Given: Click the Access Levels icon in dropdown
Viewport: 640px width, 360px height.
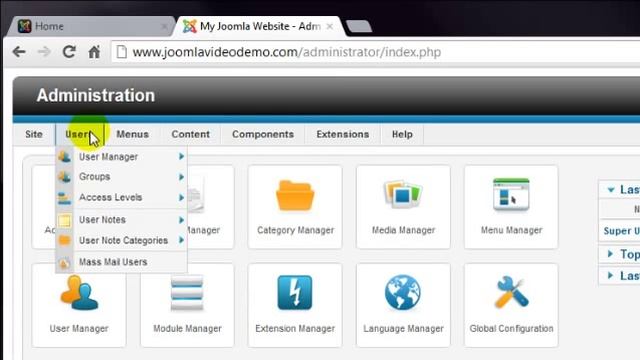Looking at the screenshot, I should coord(64,198).
